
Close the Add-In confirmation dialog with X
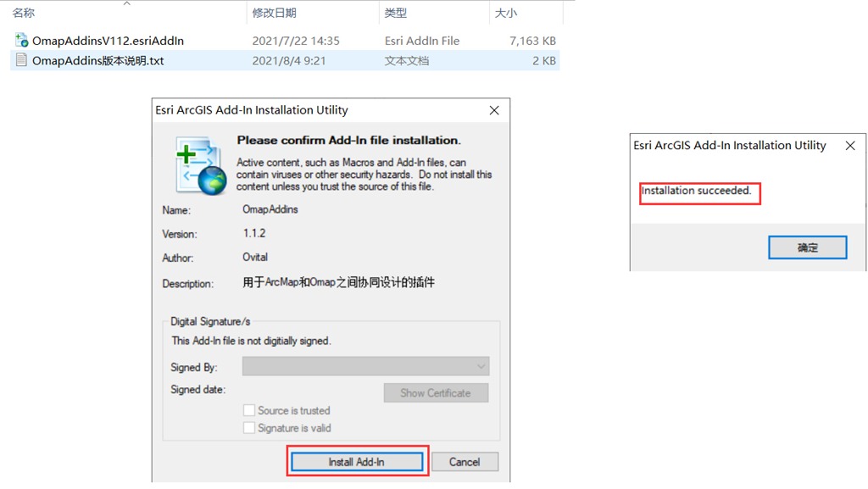coord(494,110)
